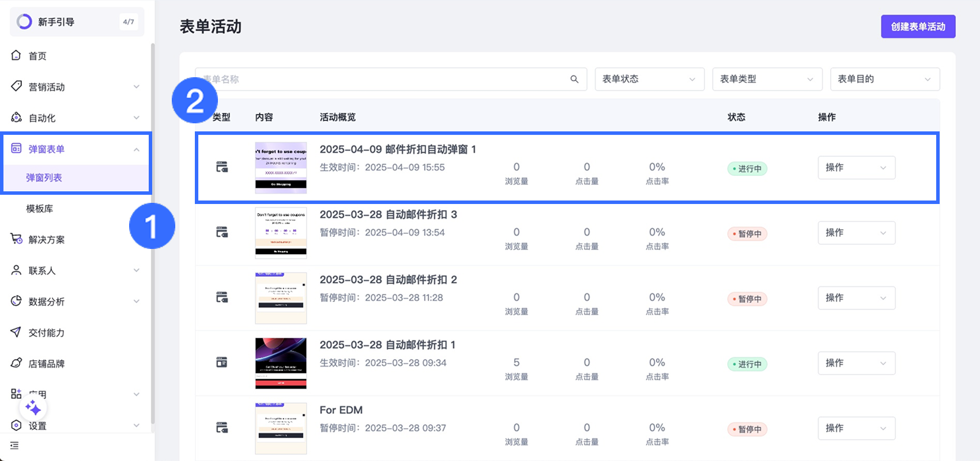Click the 解决方案 shopping cart icon
The width and height of the screenshot is (980, 461).
[x=16, y=239]
